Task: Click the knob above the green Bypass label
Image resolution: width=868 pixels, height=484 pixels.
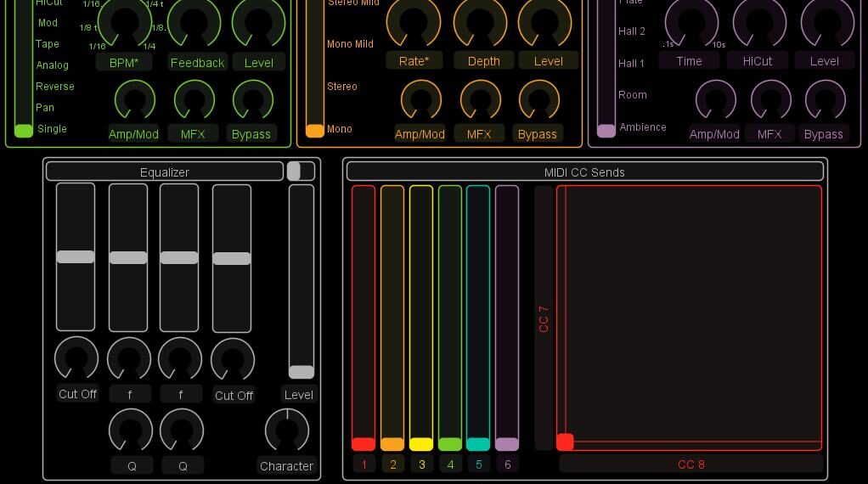Action: pos(253,100)
